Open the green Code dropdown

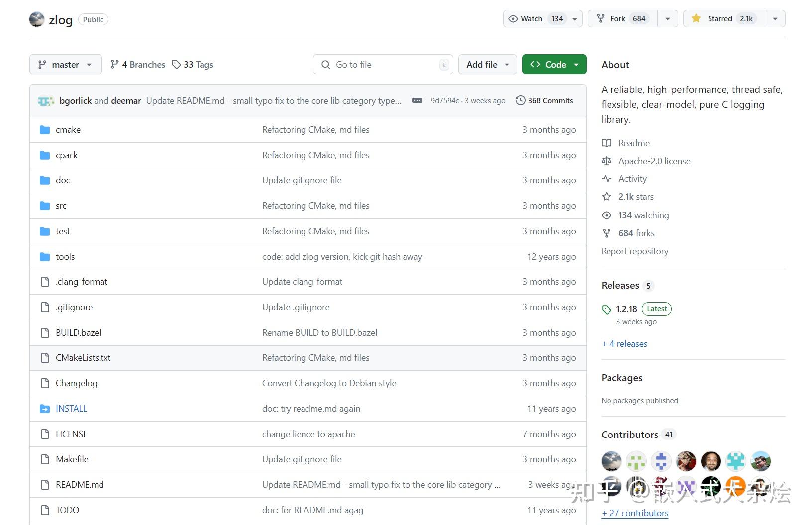(x=554, y=64)
